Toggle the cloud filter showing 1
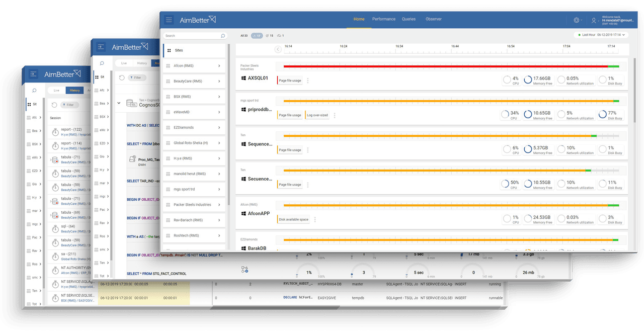The height and width of the screenshot is (335, 644). coord(281,36)
